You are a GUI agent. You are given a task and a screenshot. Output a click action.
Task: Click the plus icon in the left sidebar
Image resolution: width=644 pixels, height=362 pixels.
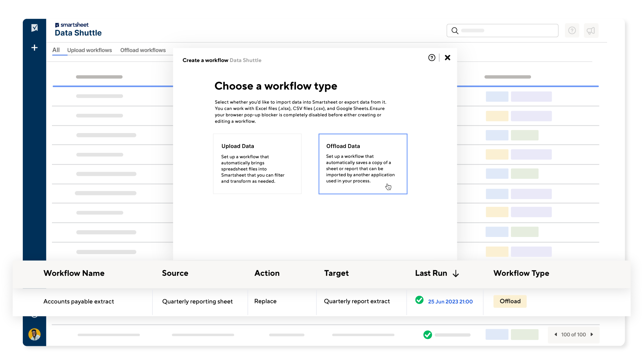pos(34,48)
